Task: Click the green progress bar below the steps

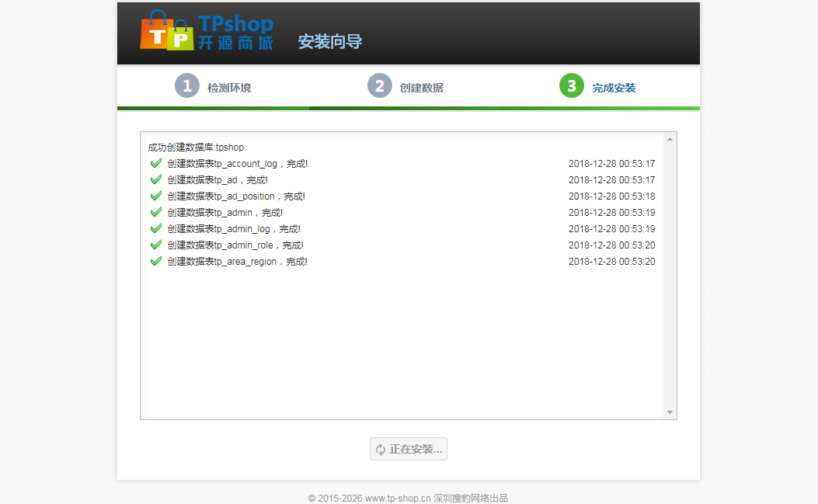Action: pos(409,107)
